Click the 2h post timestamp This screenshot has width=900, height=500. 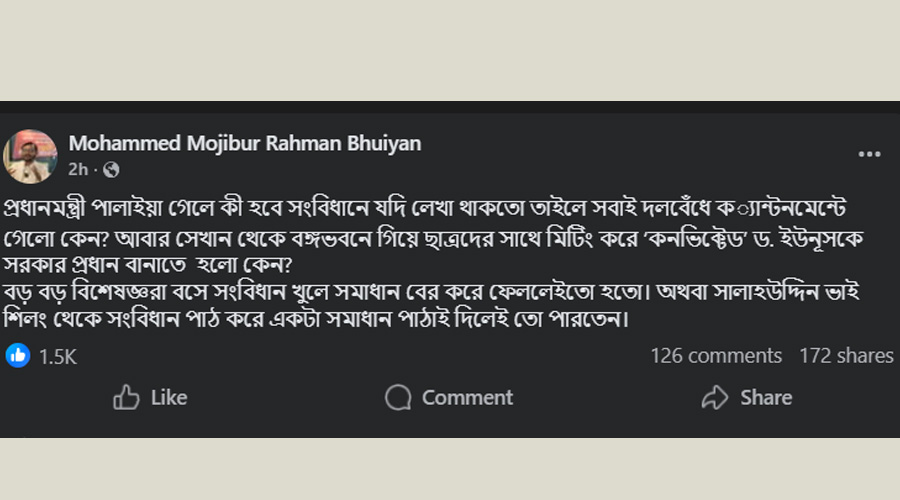78,170
